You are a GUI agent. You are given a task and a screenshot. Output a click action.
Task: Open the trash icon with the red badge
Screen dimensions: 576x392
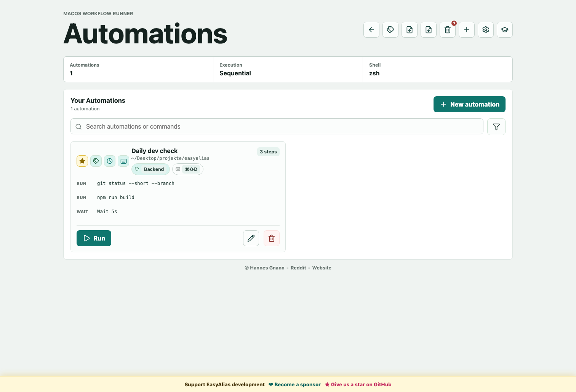pyautogui.click(x=448, y=30)
